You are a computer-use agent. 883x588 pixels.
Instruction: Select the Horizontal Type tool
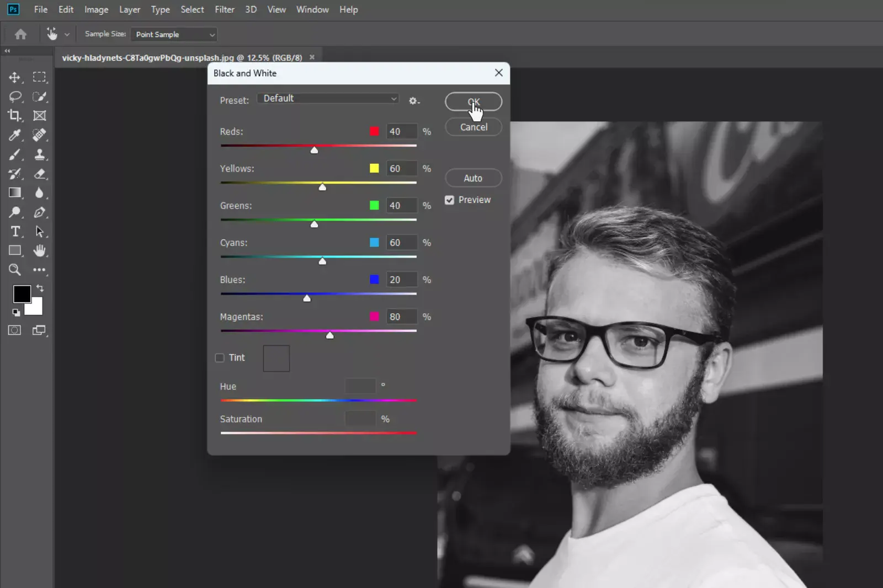coord(15,232)
